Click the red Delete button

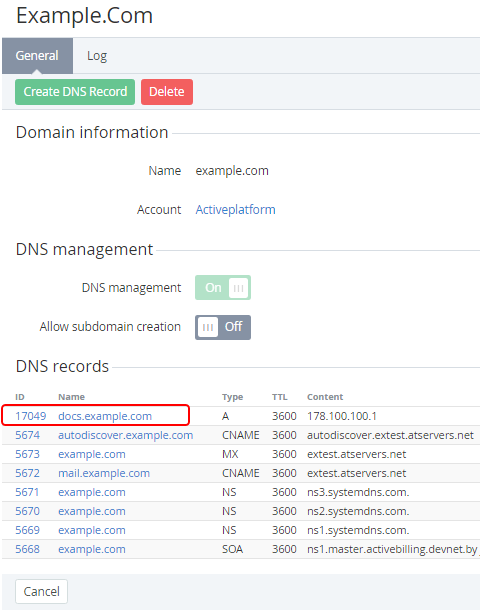(x=167, y=92)
